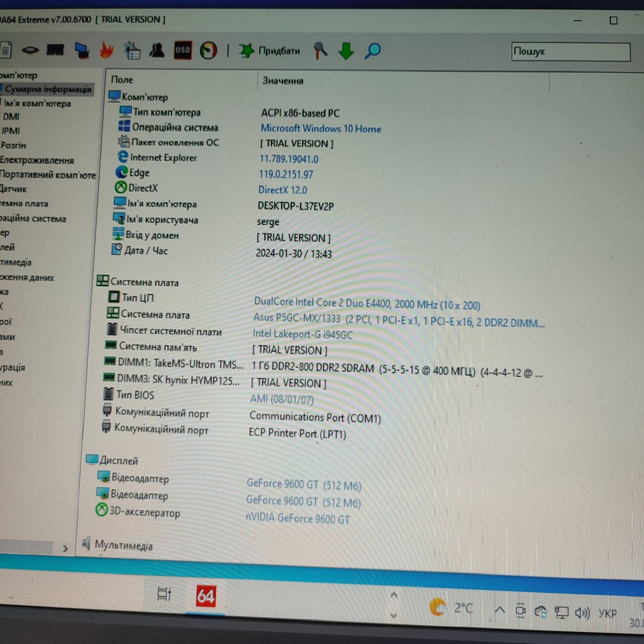Select the Тип BIOS row
The height and width of the screenshot is (644, 644).
[135, 395]
